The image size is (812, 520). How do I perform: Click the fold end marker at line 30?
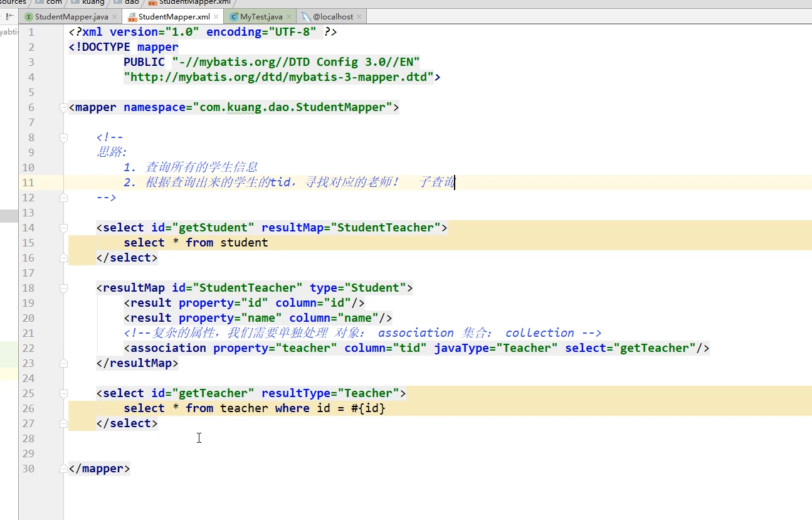point(63,469)
